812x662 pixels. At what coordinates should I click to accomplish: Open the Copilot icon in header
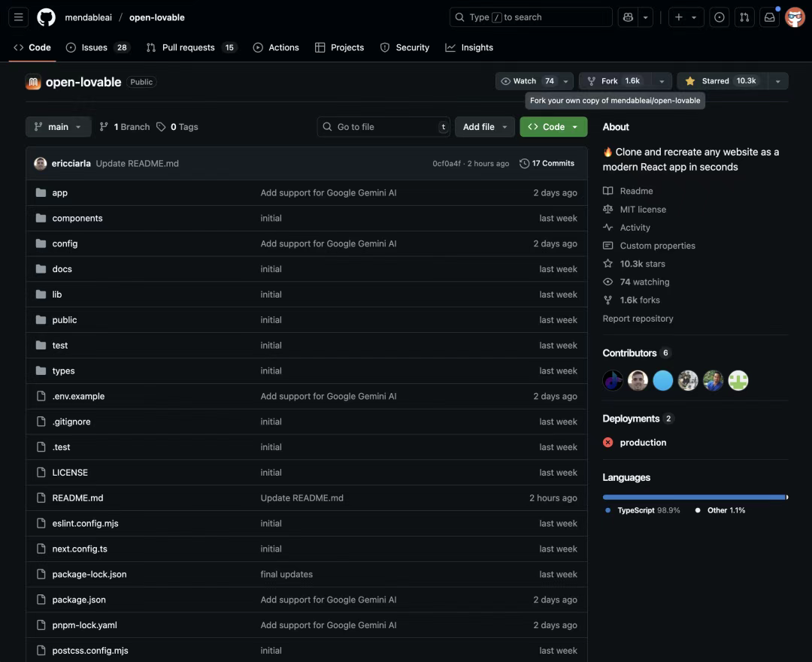628,17
